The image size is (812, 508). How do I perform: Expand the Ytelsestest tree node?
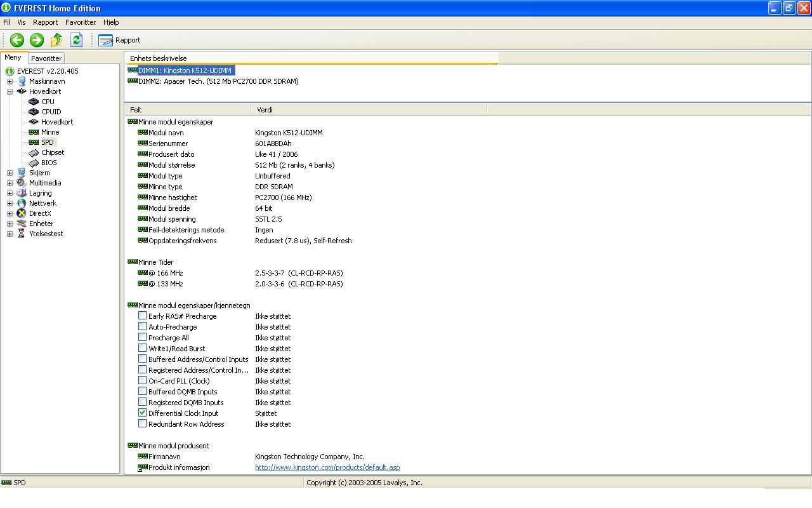10,234
